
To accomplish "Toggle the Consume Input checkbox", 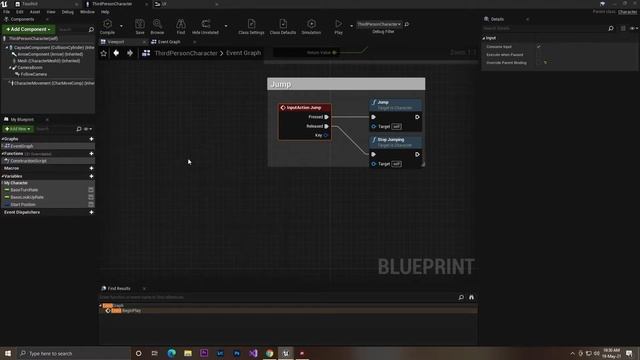I will [x=539, y=47].
